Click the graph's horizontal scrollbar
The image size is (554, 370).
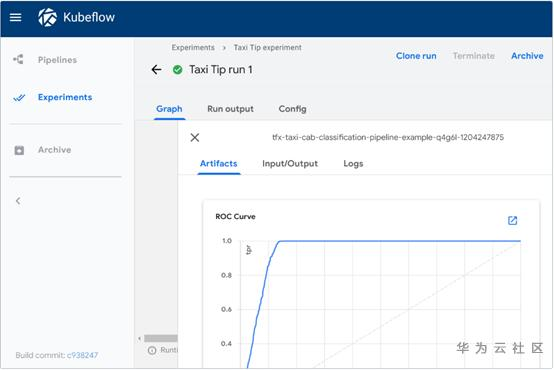(161, 338)
